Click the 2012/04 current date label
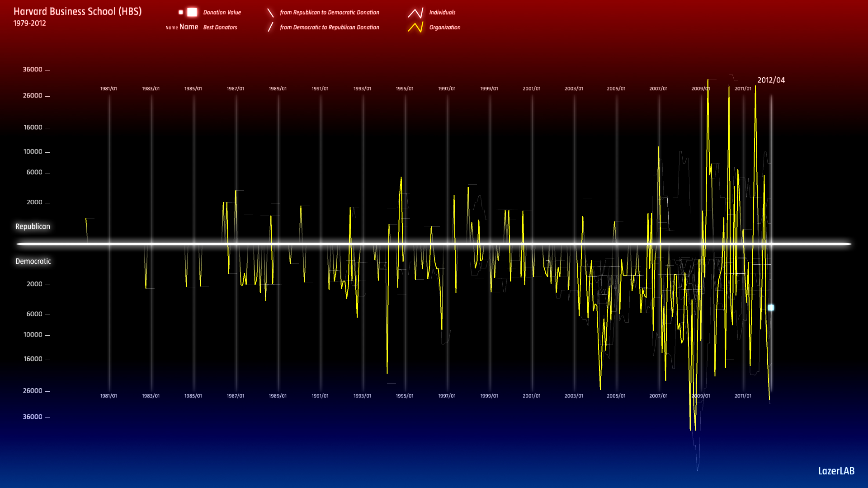Image resolution: width=868 pixels, height=488 pixels. pos(771,80)
